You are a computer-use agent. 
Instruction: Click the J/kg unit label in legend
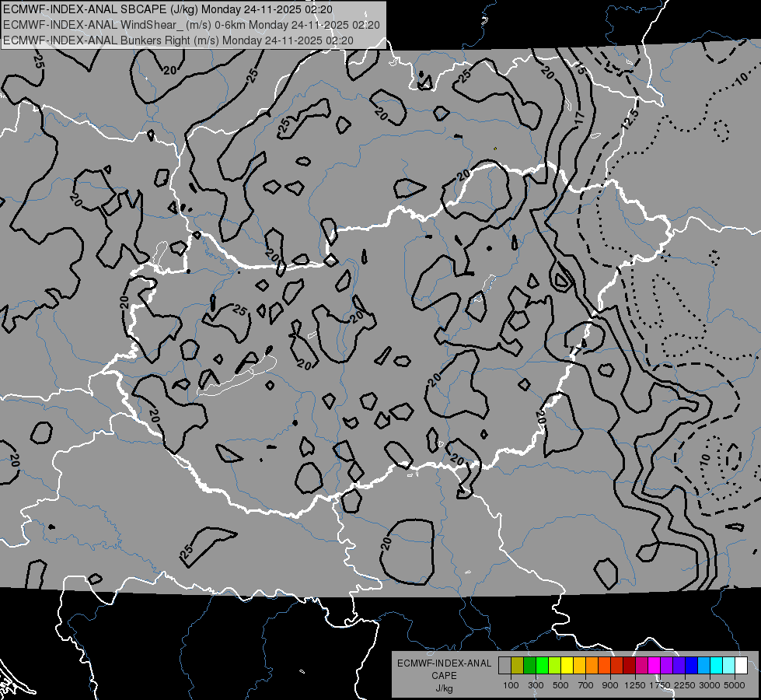[x=444, y=688]
